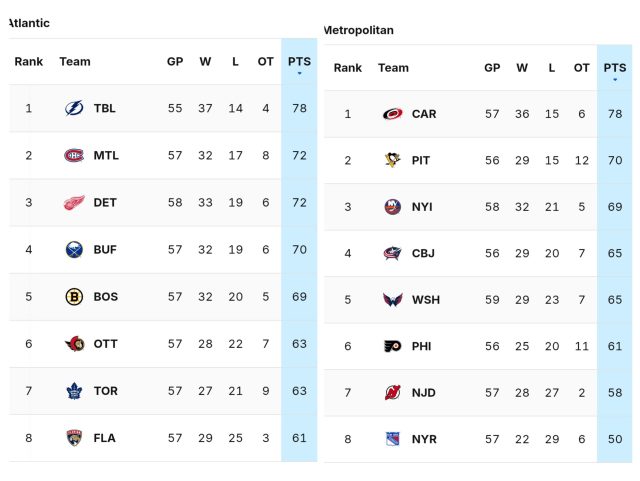Open the NYI team link
Screen dimensions: 640x481
(422, 207)
